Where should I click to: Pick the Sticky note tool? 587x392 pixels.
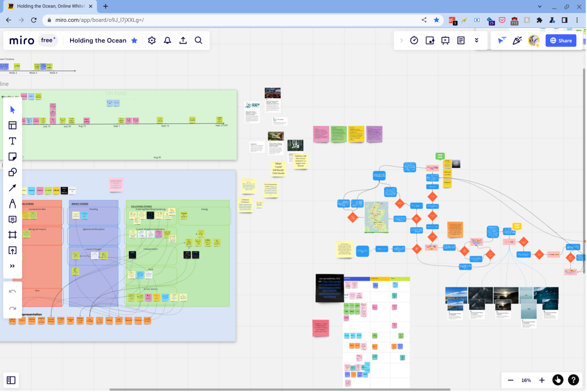(12, 157)
